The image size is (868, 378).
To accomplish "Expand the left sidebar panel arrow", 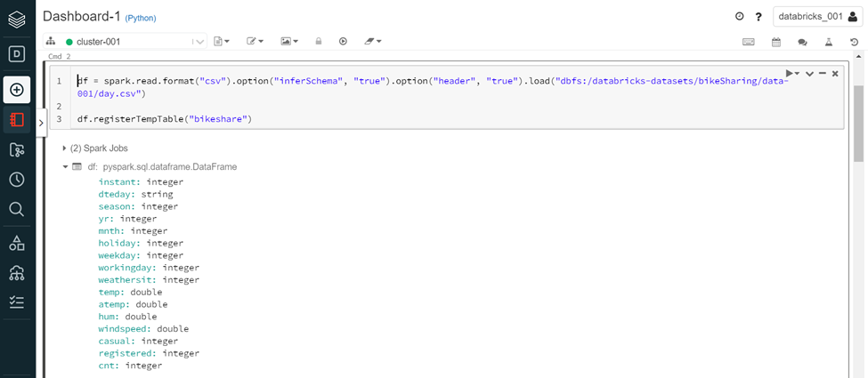I will [x=41, y=123].
